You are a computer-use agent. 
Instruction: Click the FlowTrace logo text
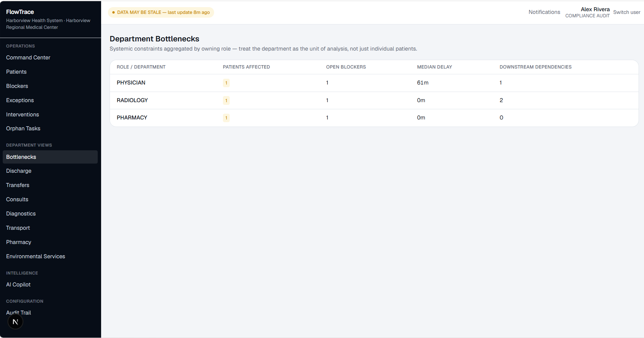tap(20, 12)
